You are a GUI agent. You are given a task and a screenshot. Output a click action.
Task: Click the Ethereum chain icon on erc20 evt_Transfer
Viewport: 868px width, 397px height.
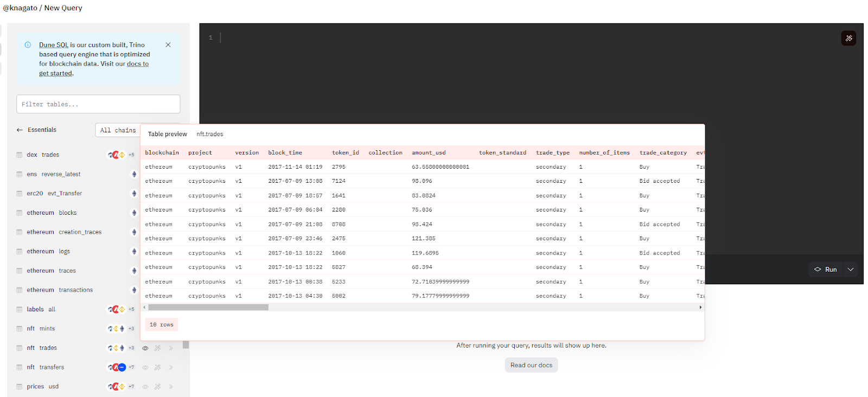134,194
